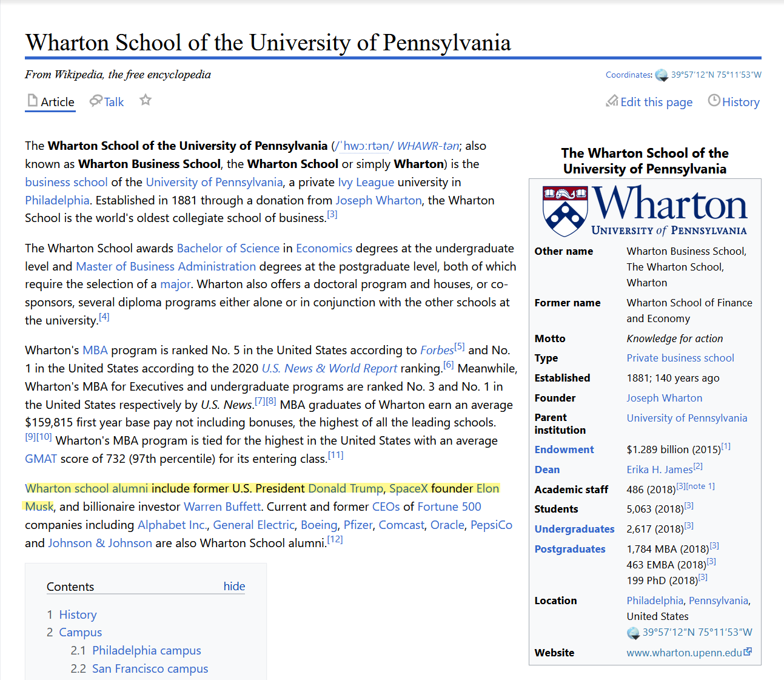Screen dimensions: 784x680
Task: Open the Oracle link
Action: tap(447, 525)
